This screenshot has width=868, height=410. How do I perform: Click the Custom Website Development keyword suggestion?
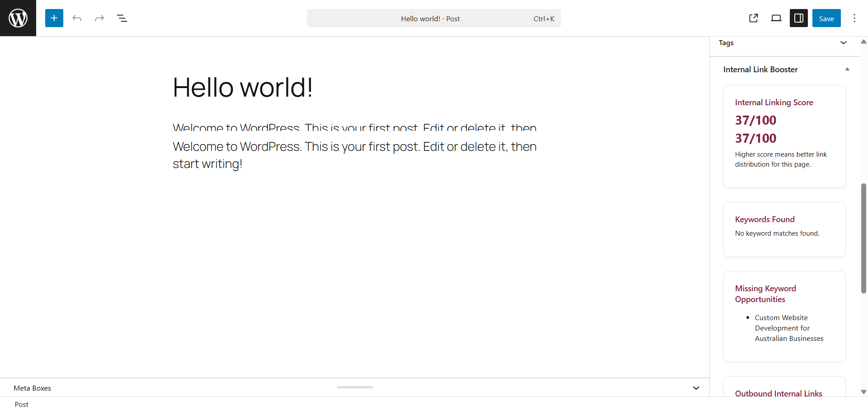click(x=789, y=328)
